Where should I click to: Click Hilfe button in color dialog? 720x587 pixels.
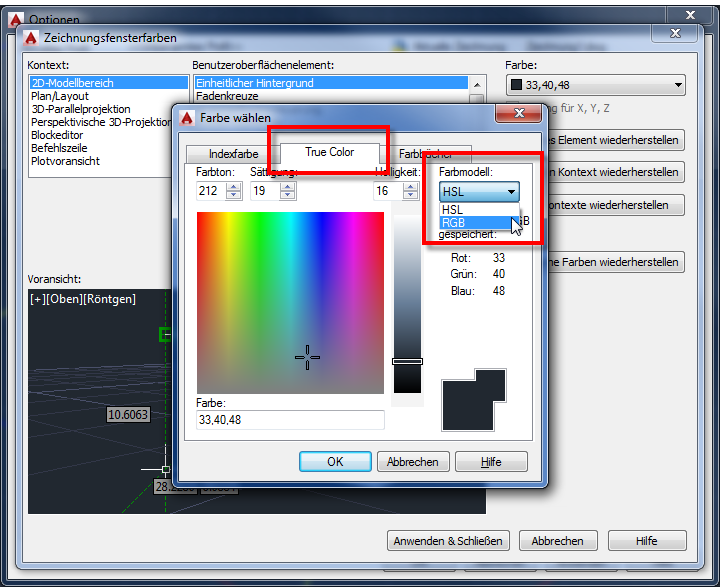490,462
